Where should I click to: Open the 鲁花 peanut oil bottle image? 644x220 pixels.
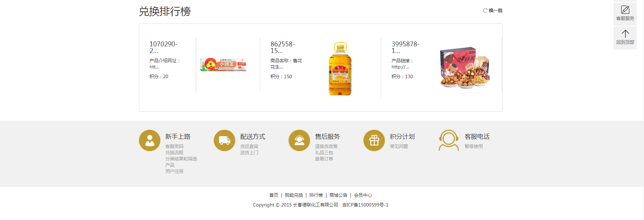coord(340,68)
